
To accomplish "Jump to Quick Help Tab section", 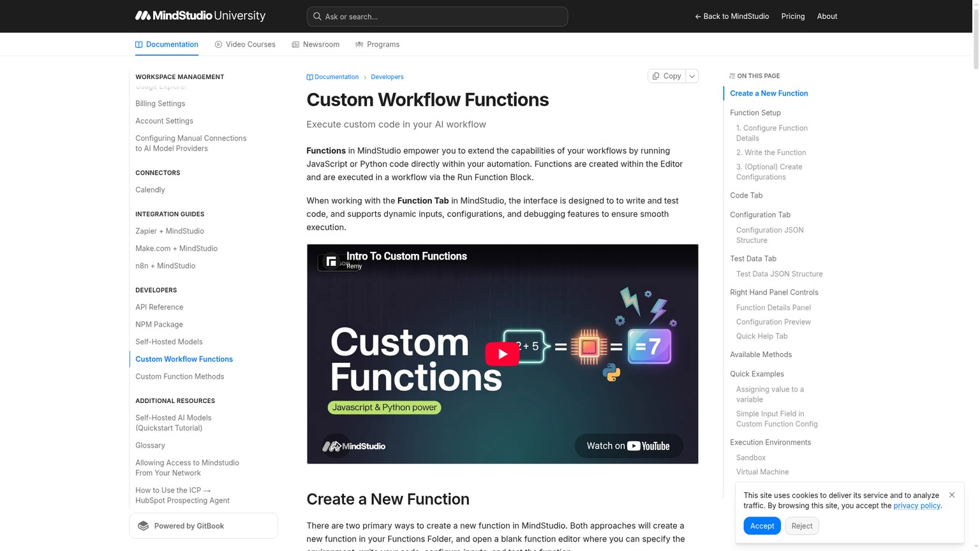I will pos(762,337).
